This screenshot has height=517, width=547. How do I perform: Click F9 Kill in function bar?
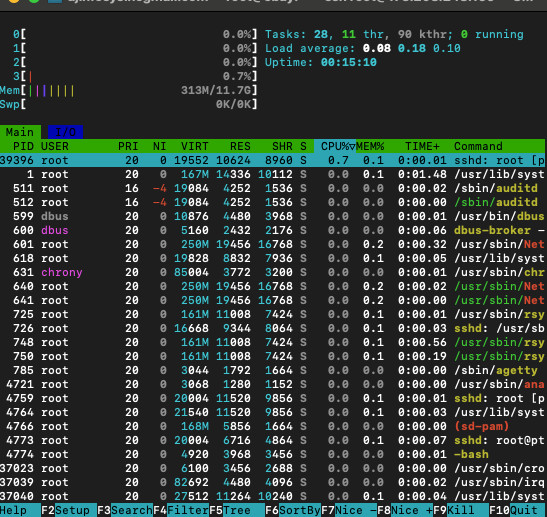coord(461,510)
